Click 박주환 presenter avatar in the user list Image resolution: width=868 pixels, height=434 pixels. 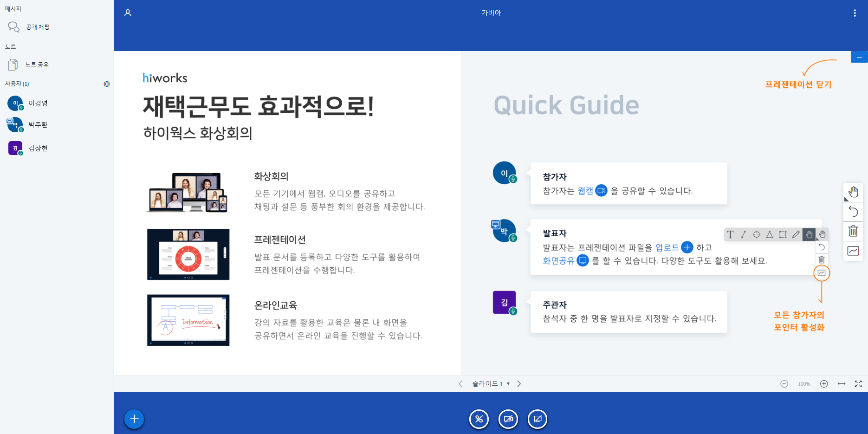[15, 124]
